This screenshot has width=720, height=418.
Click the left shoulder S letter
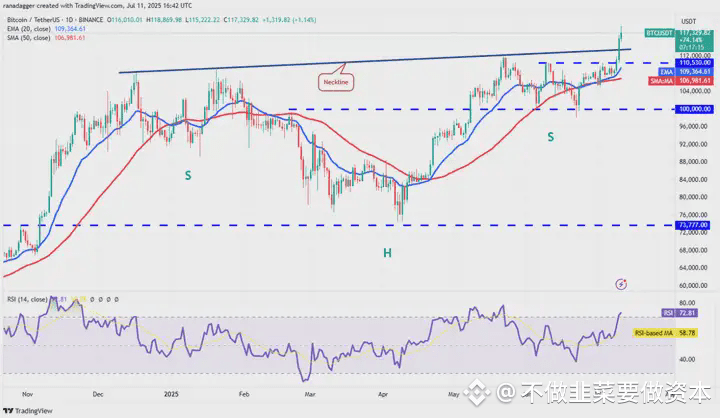pyautogui.click(x=188, y=175)
